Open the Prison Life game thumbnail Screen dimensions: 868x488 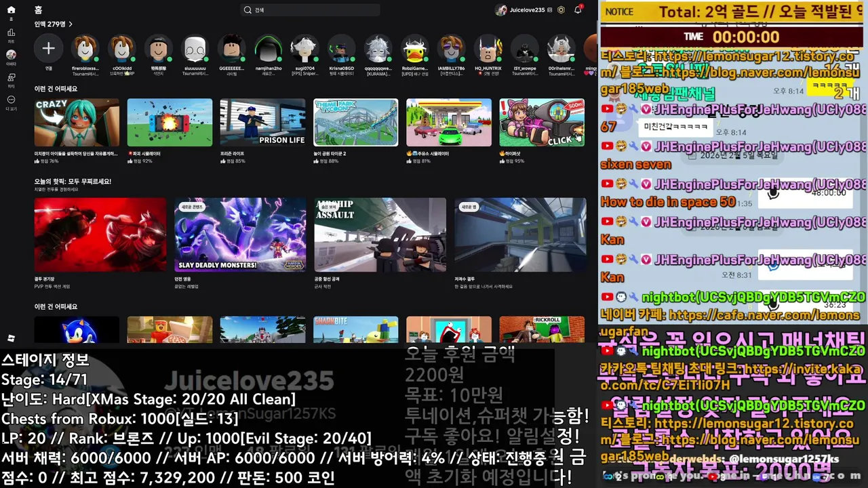coord(262,122)
